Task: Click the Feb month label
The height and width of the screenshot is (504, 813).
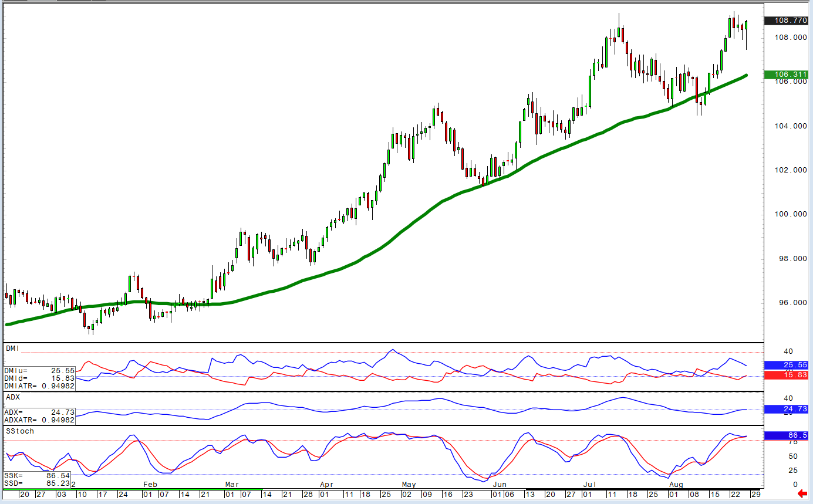Action: [x=149, y=485]
